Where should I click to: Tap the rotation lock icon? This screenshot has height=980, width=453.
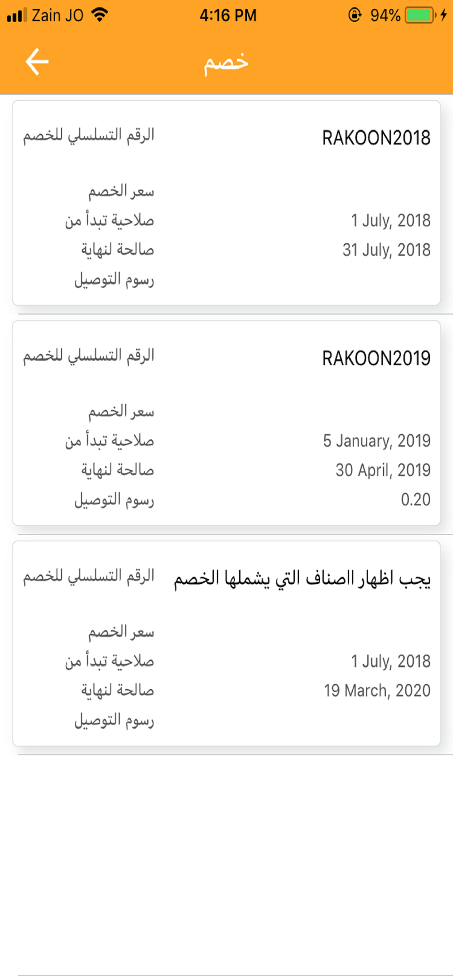click(355, 15)
